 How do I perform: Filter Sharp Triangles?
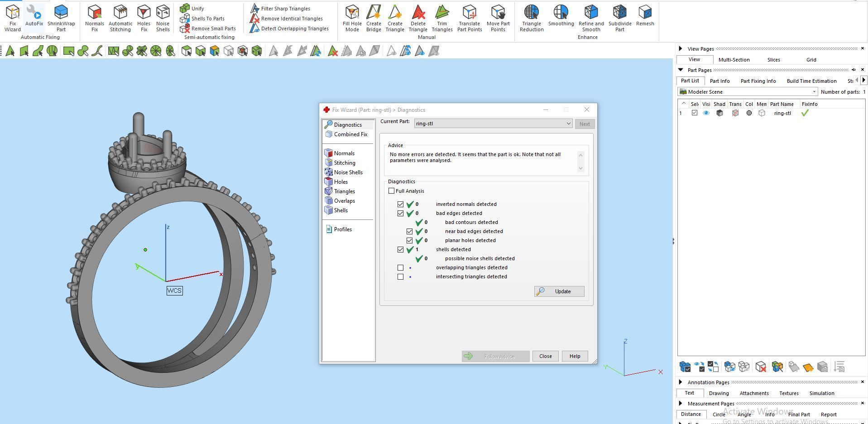(280, 8)
